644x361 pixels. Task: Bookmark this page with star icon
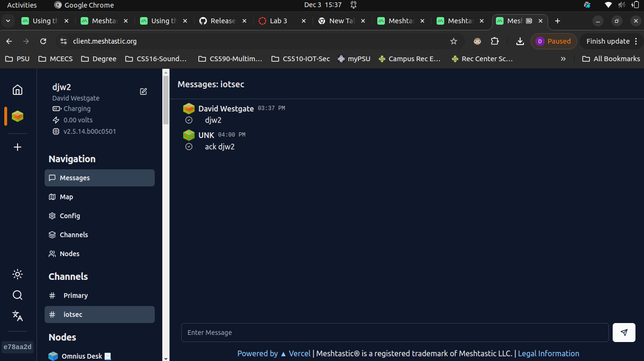pyautogui.click(x=453, y=41)
